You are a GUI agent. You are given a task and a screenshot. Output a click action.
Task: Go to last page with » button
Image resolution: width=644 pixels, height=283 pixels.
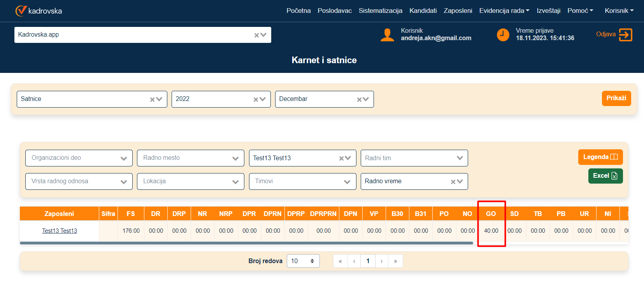coord(395,261)
